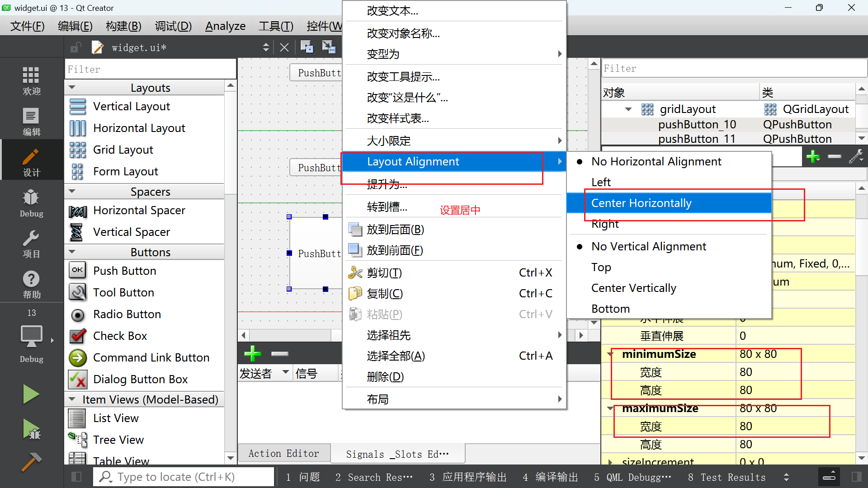Pick the Command Link Button icon
This screenshot has height=488, width=868.
[78, 357]
